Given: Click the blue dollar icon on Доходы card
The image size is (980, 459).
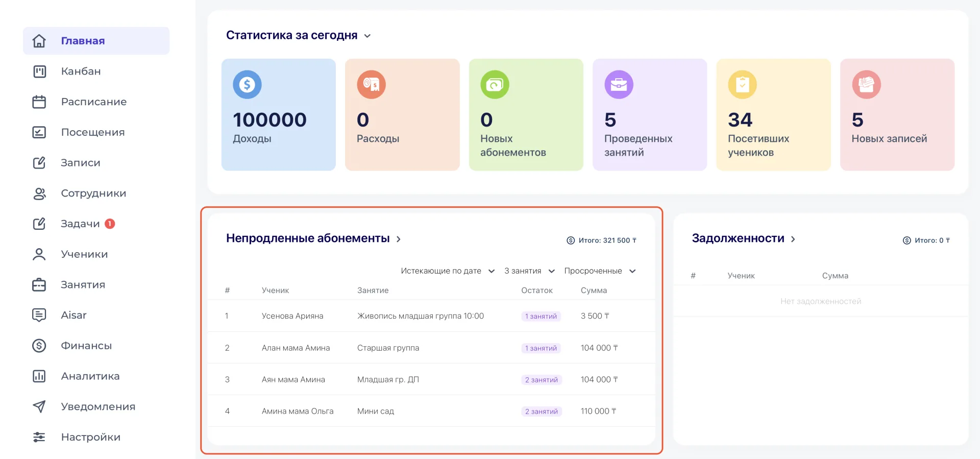Looking at the screenshot, I should coord(247,84).
